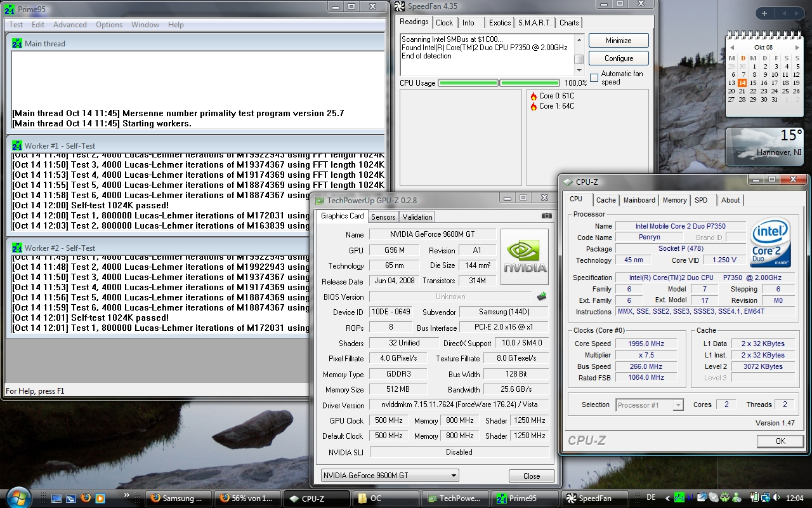Click 'Self-test 1024K passed!' in Worker #1
This screenshot has height=508, width=812.
pos(120,206)
